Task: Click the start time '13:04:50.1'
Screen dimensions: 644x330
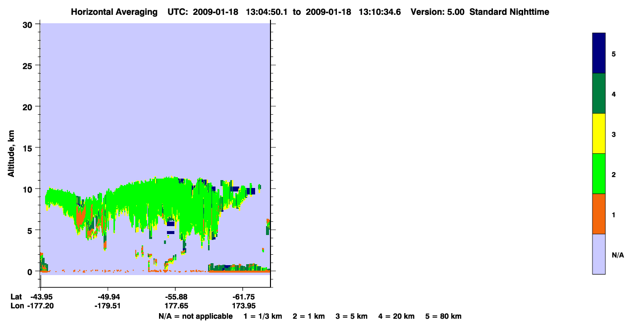Action: pos(268,12)
